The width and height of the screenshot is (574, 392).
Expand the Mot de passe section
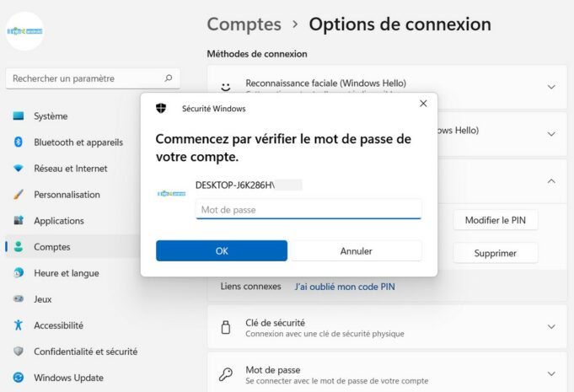551,374
